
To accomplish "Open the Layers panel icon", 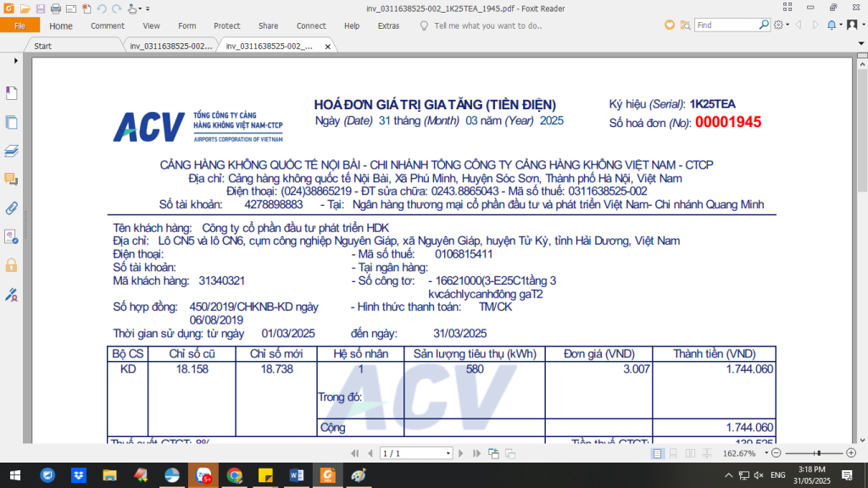I will pos(11,151).
